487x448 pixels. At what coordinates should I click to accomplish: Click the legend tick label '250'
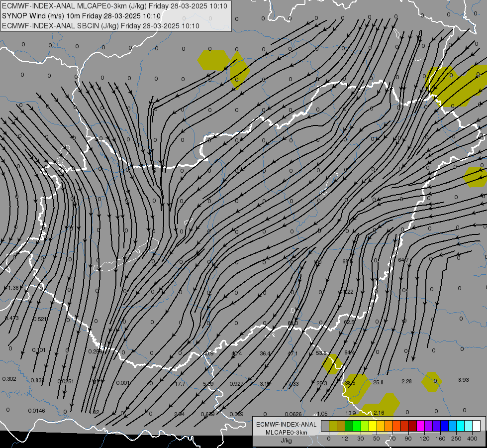[456, 439]
